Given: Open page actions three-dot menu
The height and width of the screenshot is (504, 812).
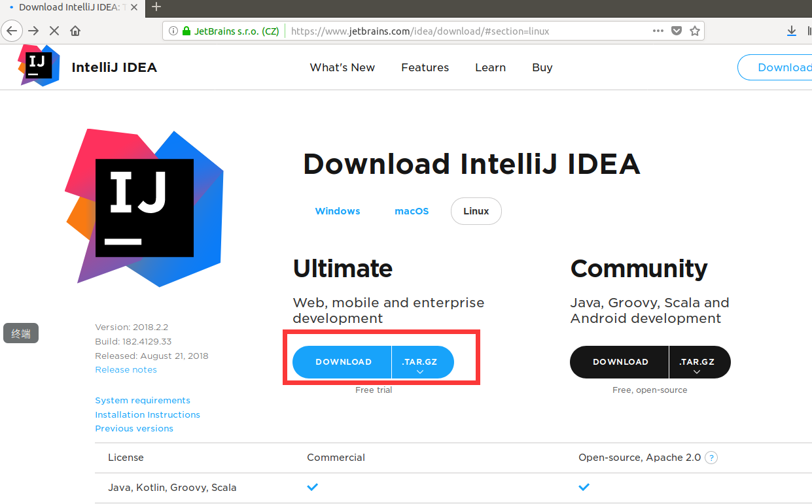Looking at the screenshot, I should (x=658, y=31).
